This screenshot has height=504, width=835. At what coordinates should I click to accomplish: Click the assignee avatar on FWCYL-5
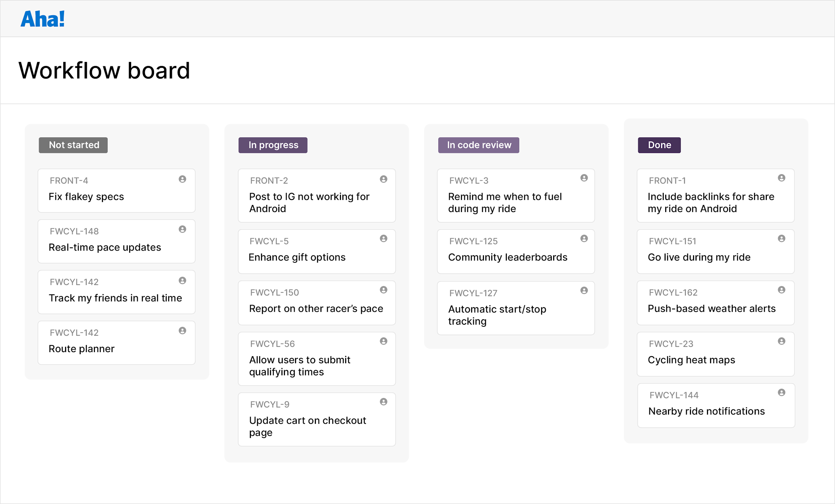(383, 239)
